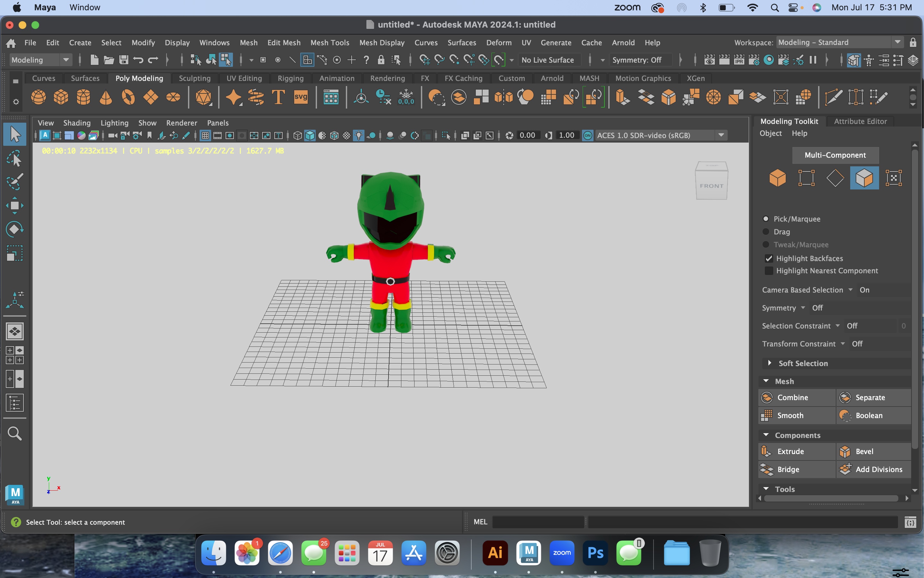Collapse the Components section

766,435
